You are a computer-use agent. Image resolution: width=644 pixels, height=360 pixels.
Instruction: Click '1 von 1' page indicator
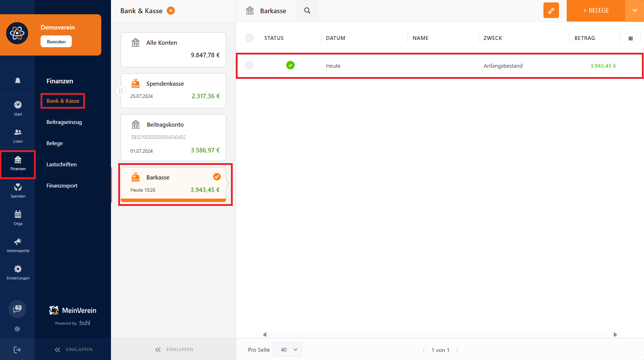pos(440,350)
